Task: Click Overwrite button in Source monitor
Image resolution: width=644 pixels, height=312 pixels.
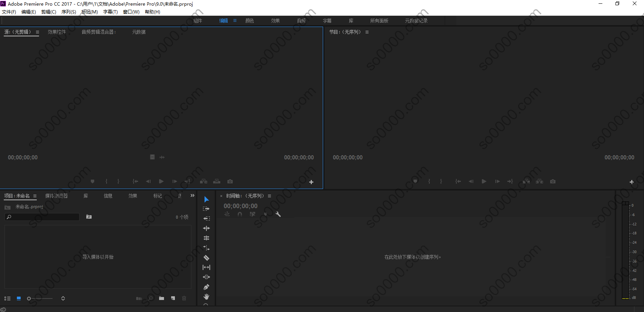Action: click(x=217, y=181)
